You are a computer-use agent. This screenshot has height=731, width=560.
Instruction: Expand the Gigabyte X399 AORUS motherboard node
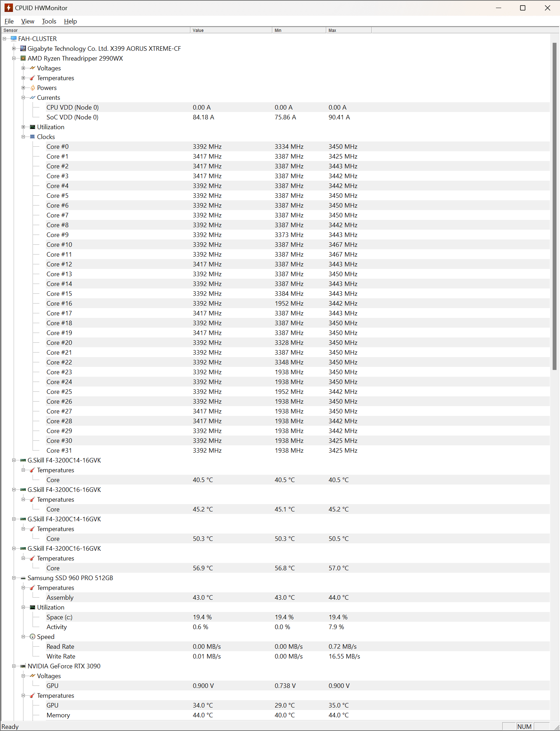coord(14,48)
